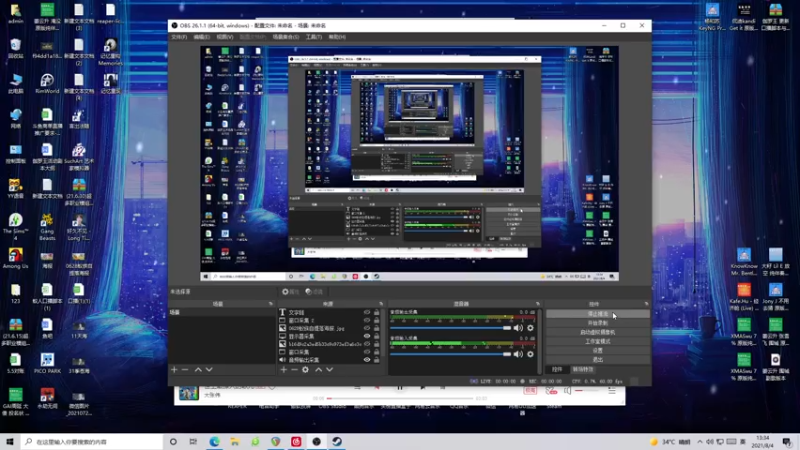Viewport: 800px width, 450px height.
Task: Click 开始录制 start recording button
Action: pyautogui.click(x=597, y=323)
